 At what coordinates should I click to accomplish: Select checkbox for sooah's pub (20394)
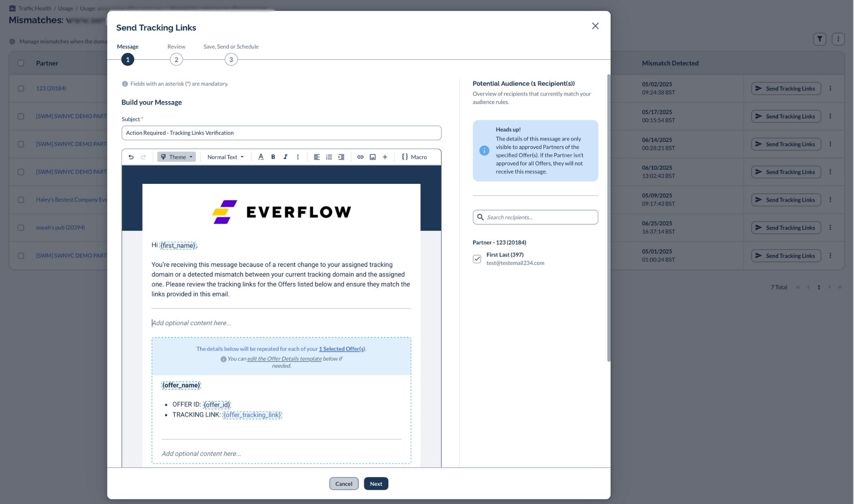pos(21,228)
